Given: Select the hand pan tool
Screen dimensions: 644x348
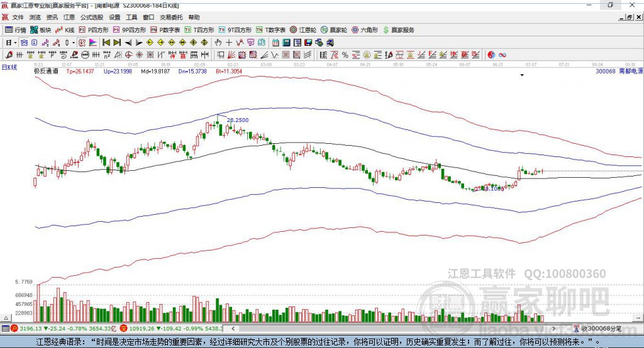Looking at the screenshot, I should coord(218,43).
